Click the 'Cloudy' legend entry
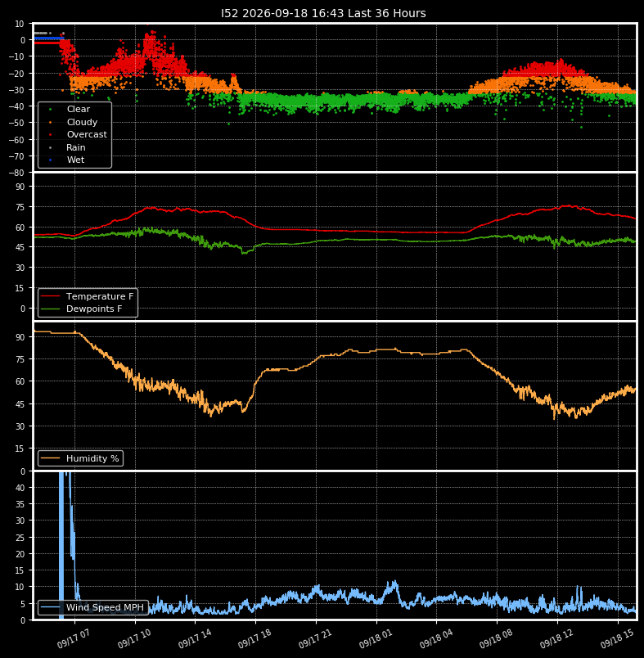This screenshot has width=644, height=658. pos(82,122)
